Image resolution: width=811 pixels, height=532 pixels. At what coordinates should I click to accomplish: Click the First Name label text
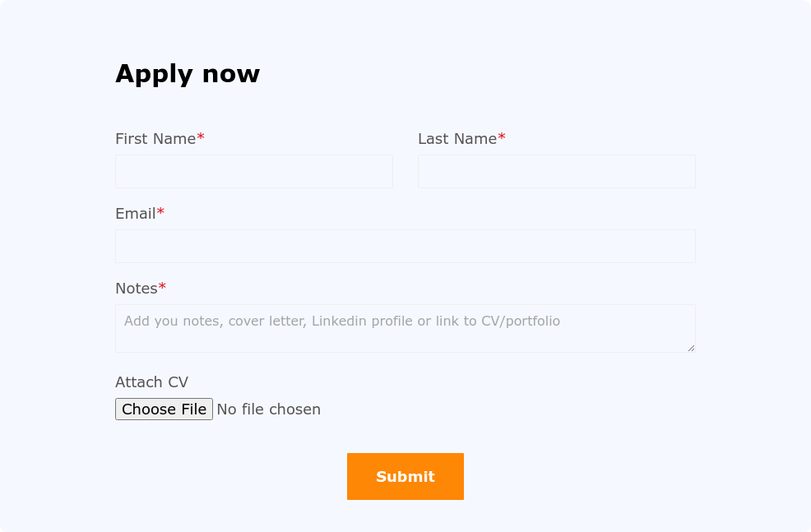click(155, 139)
